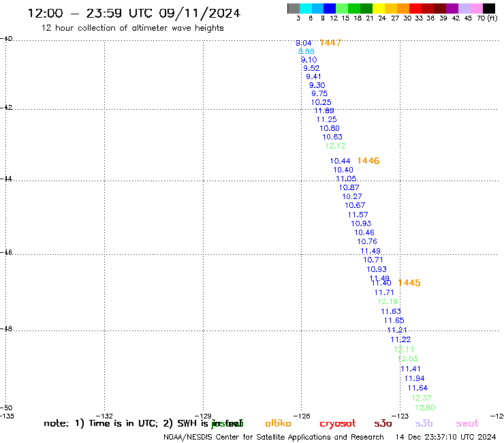Select the wave height reading 11.65

tap(394, 321)
